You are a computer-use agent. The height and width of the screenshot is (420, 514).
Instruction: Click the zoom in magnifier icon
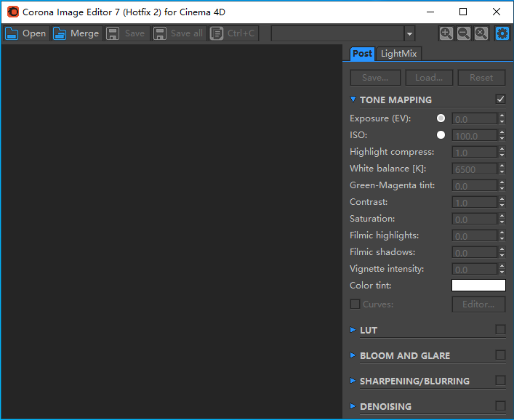click(446, 33)
